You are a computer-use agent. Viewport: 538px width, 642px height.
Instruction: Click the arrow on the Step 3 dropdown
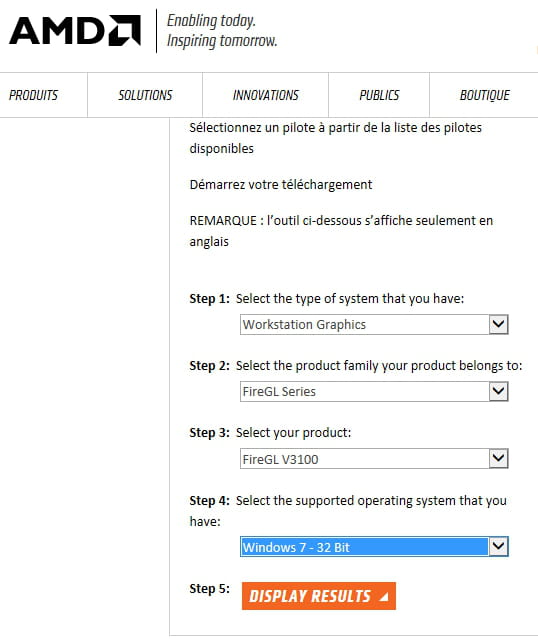point(498,459)
